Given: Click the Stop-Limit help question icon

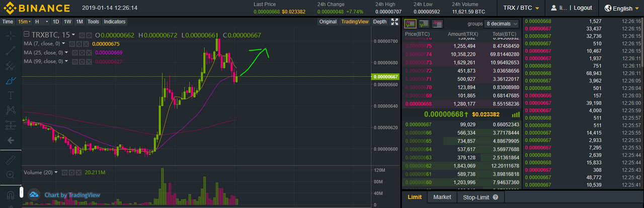Looking at the screenshot, I should (x=496, y=197).
